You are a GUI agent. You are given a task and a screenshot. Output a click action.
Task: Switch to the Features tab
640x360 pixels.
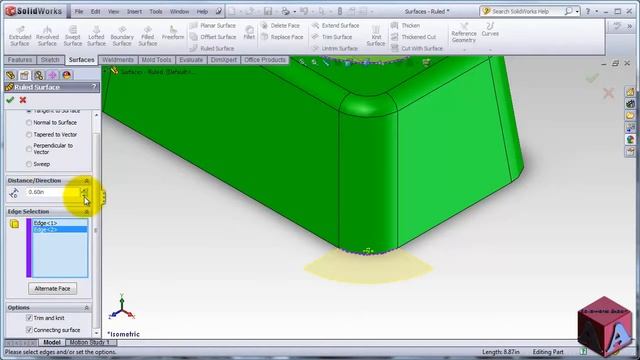pyautogui.click(x=20, y=60)
